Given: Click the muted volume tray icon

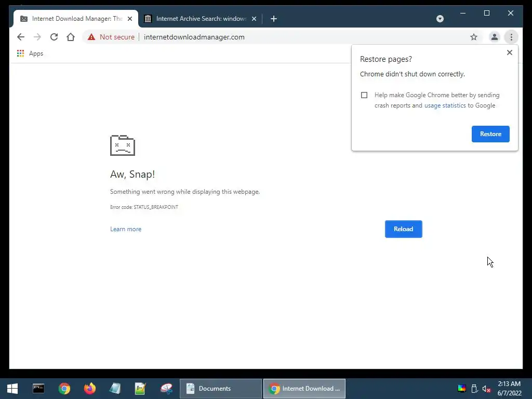Looking at the screenshot, I should tap(486, 389).
